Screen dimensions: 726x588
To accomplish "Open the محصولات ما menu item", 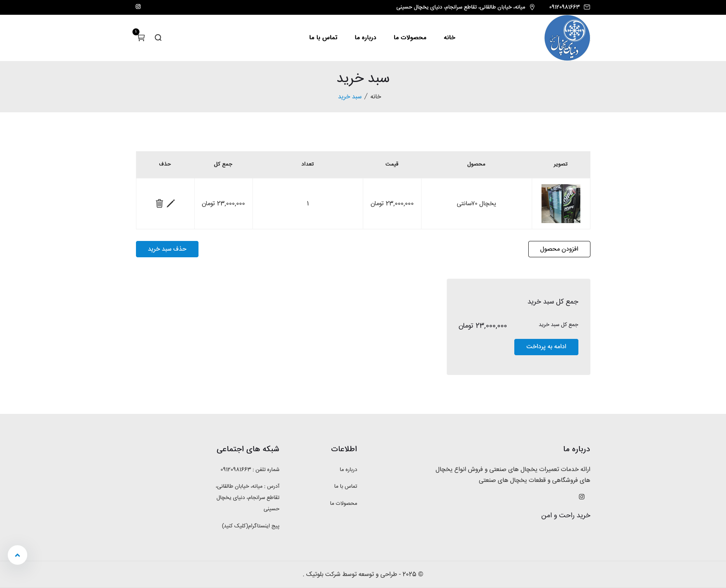I will 410,37.
